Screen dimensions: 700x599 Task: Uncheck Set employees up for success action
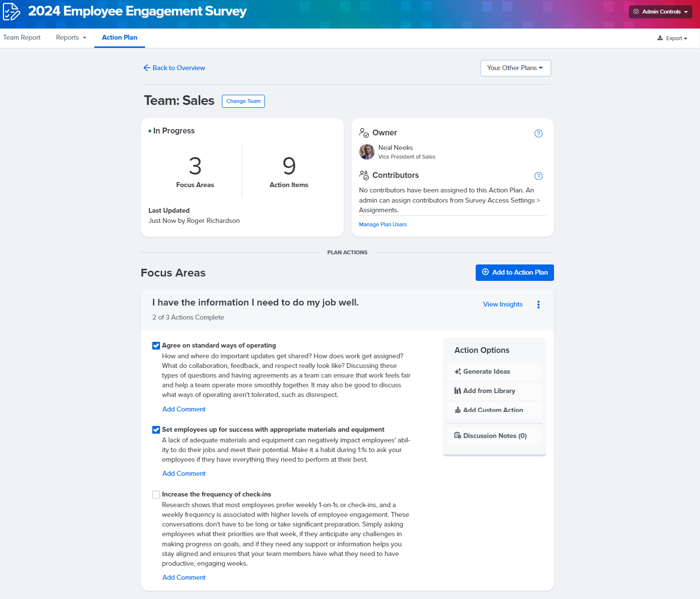coord(156,430)
